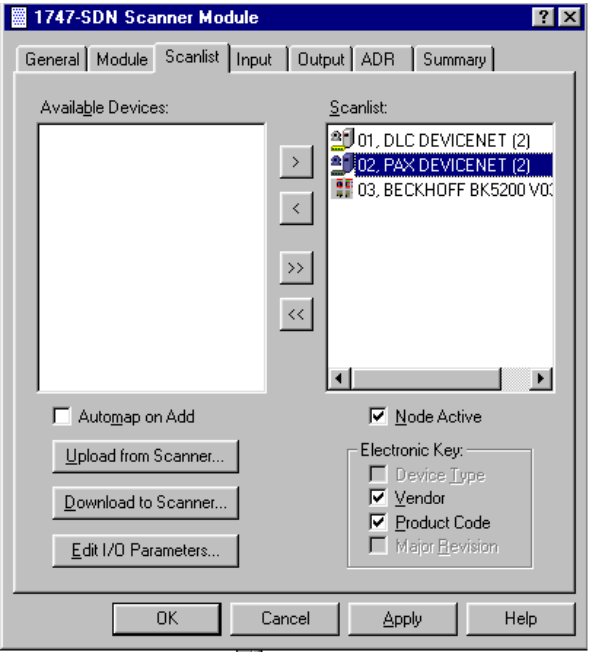This screenshot has height=652, width=589.
Task: Click Download to Scanner button
Action: click(x=146, y=503)
